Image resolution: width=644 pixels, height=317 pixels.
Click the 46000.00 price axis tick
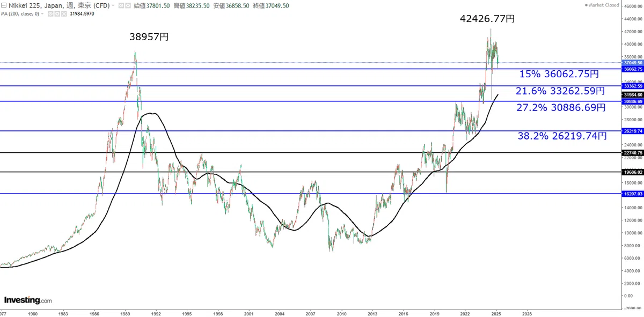point(634,6)
